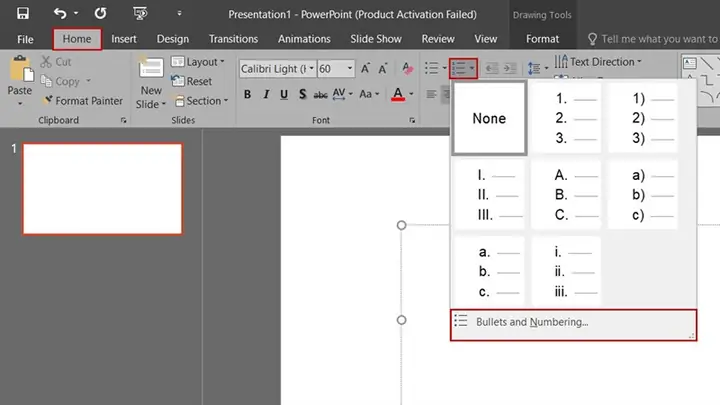Toggle text Shadow with the S icon
The width and height of the screenshot is (720, 405).
point(301,95)
